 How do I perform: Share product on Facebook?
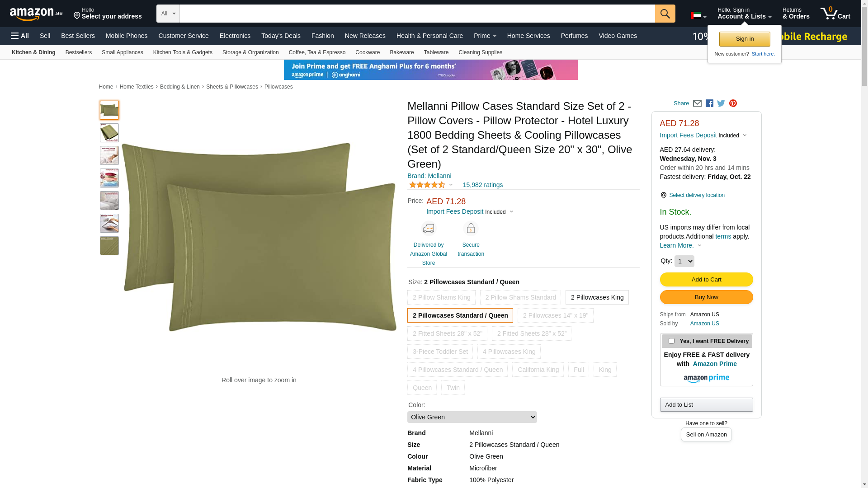pyautogui.click(x=709, y=103)
